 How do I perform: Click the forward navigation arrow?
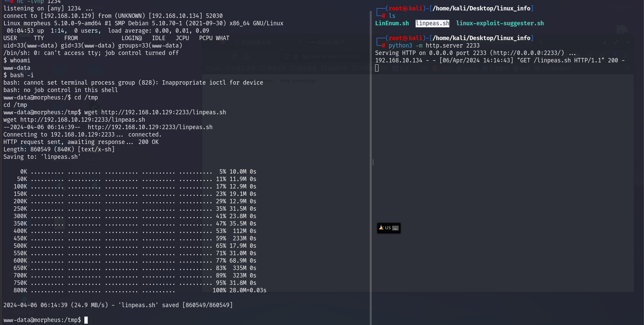(223, 57)
